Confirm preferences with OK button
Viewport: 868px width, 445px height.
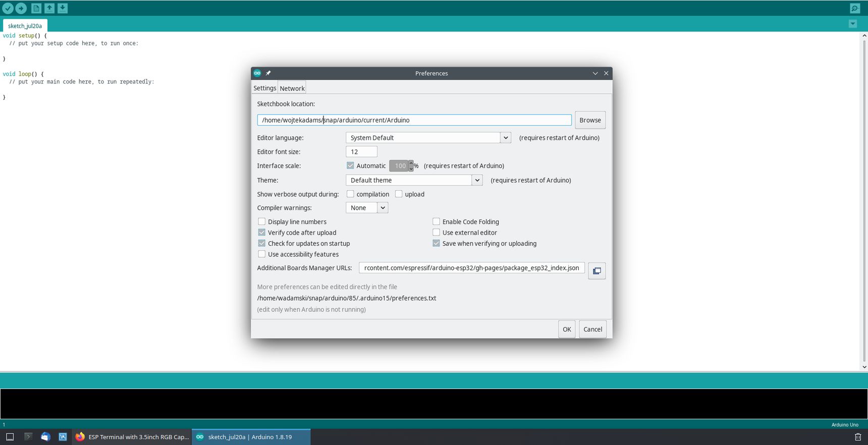point(567,329)
